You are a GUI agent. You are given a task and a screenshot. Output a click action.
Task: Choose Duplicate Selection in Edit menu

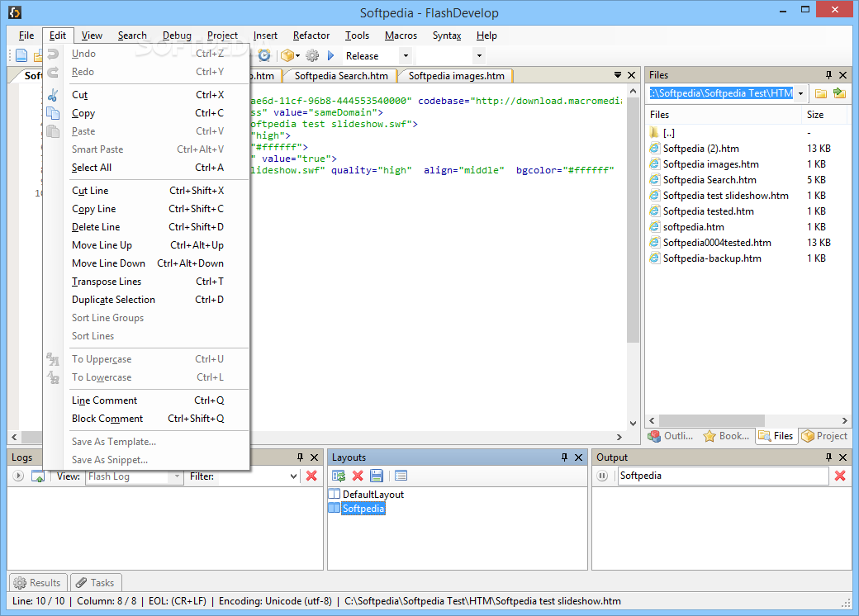click(146, 300)
